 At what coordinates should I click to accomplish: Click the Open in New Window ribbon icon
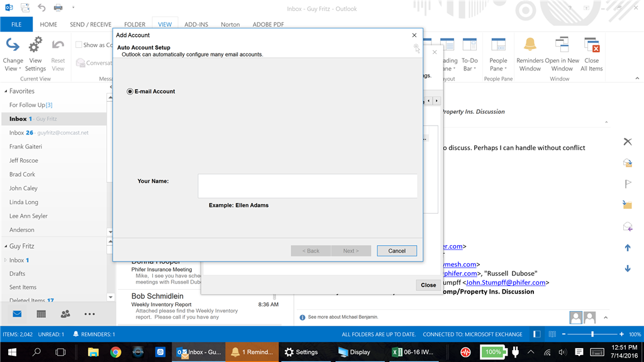pyautogui.click(x=562, y=53)
